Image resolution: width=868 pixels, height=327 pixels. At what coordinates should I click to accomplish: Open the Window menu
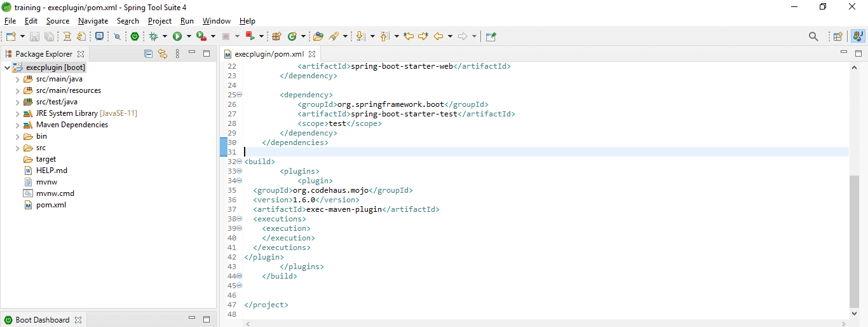[217, 21]
